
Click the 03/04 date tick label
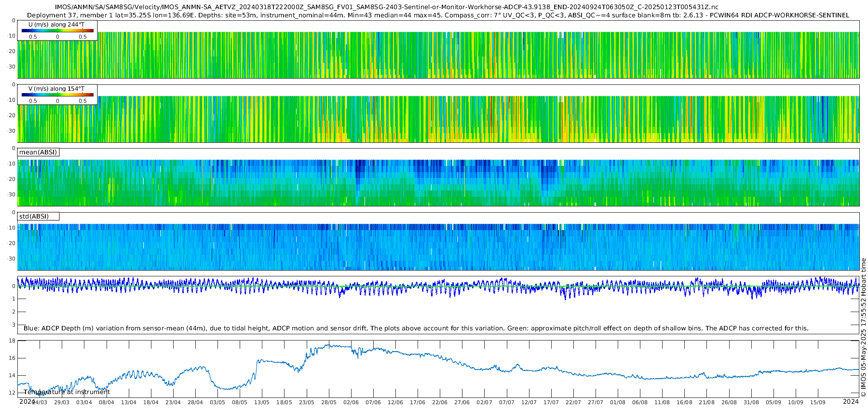point(84,402)
